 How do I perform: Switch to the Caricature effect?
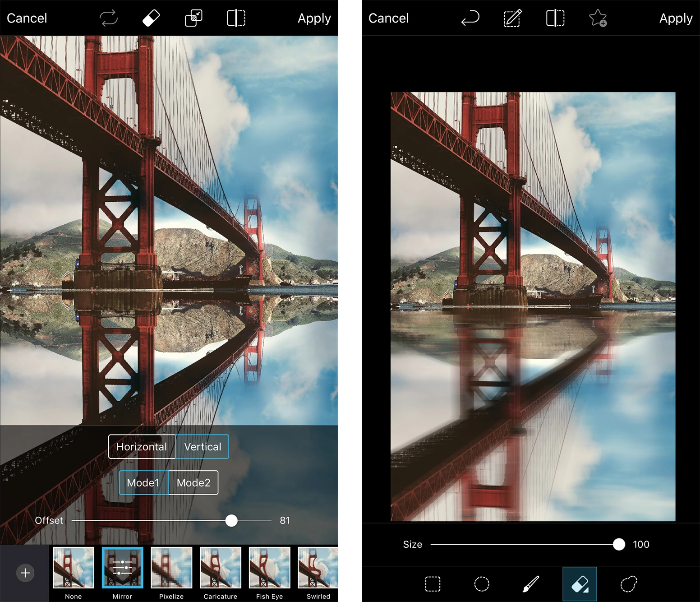[x=220, y=567]
